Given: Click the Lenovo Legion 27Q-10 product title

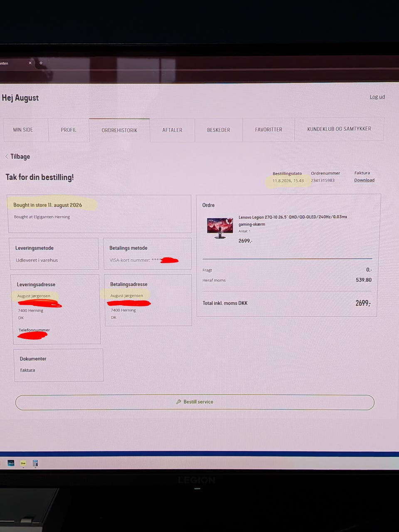Looking at the screenshot, I should (293, 220).
